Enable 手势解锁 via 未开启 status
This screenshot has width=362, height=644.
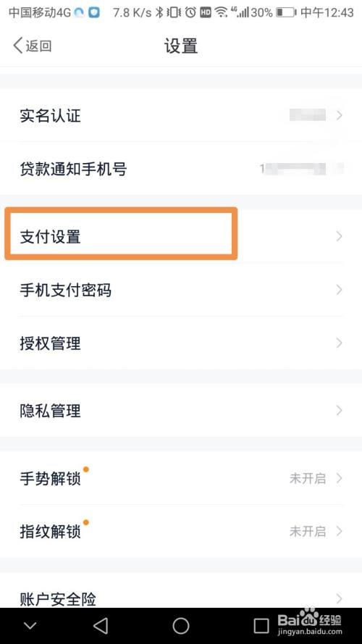pos(308,479)
